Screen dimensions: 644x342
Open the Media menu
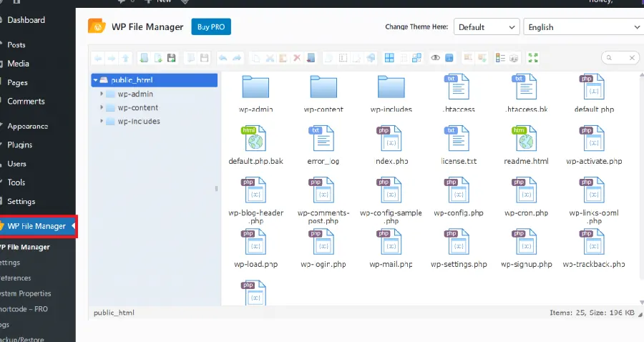(x=18, y=64)
